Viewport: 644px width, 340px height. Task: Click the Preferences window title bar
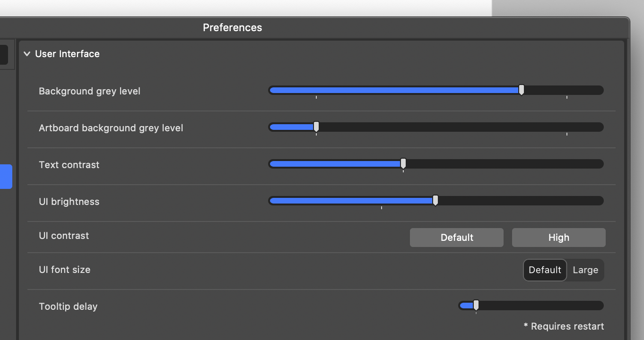(x=232, y=28)
